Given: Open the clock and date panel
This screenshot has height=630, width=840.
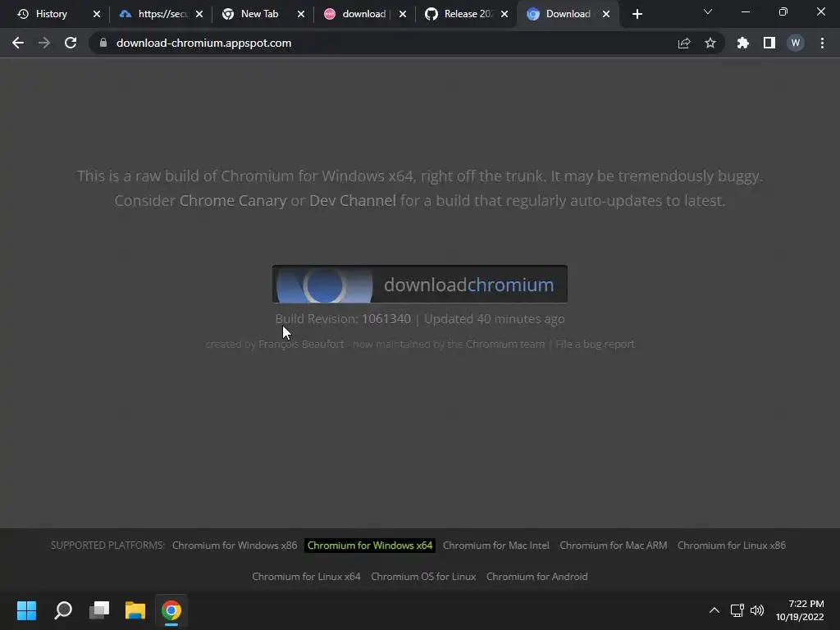Looking at the screenshot, I should click(800, 610).
